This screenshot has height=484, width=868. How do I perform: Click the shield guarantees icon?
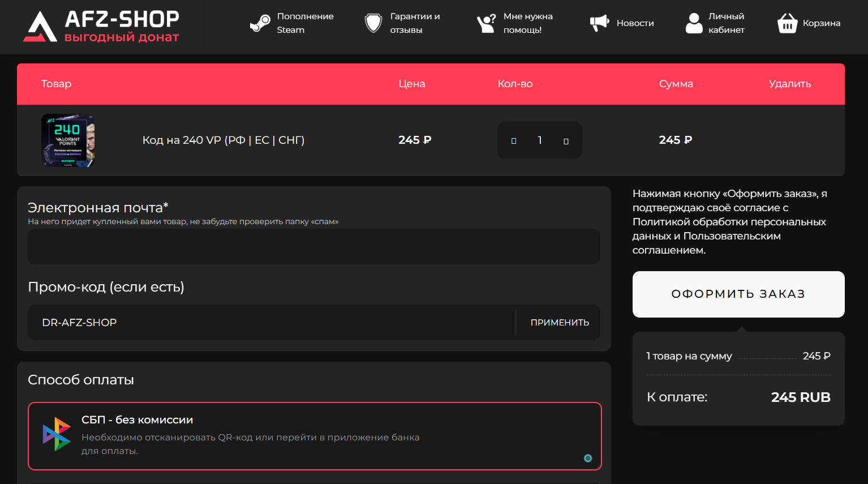(x=373, y=23)
